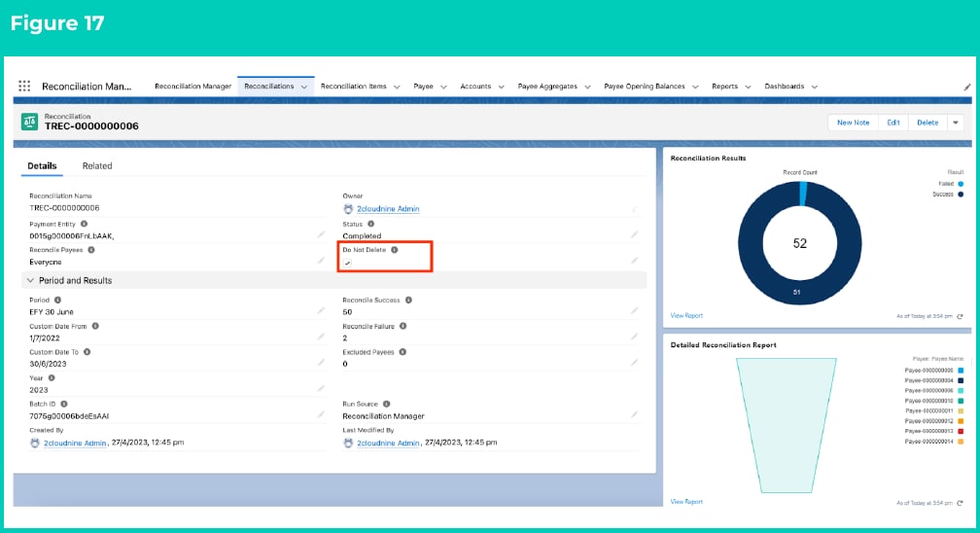Click the Owner avatar icon
This screenshot has width=980, height=533.
348,209
